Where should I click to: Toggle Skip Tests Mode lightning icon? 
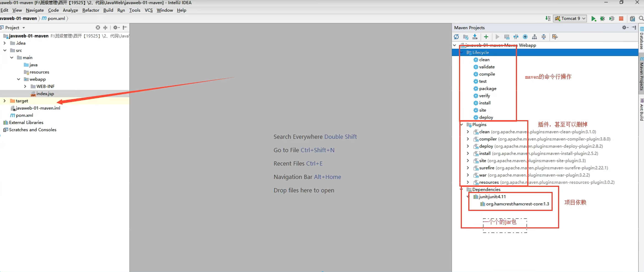pos(525,37)
